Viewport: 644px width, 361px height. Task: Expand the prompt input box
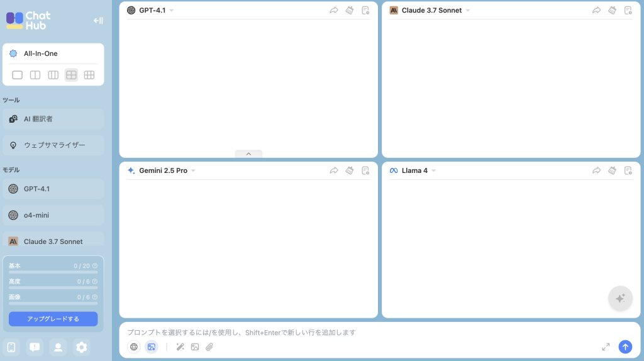[606, 347]
